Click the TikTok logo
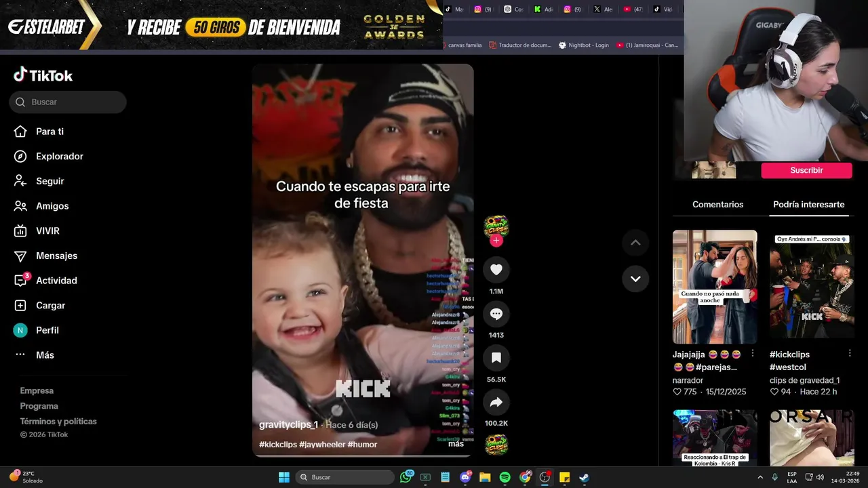Image resolution: width=868 pixels, height=488 pixels. point(43,75)
